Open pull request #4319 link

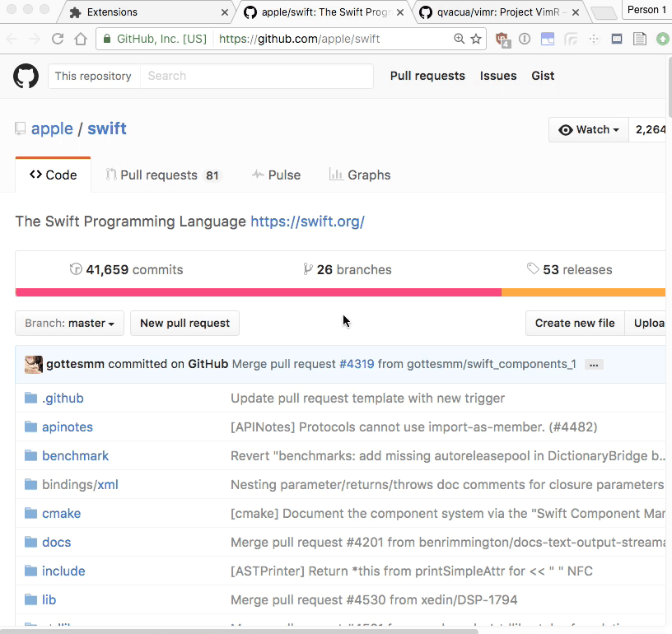357,364
